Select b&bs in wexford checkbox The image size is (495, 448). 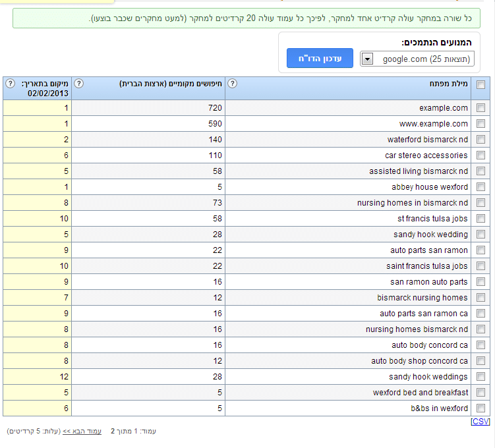coord(480,408)
